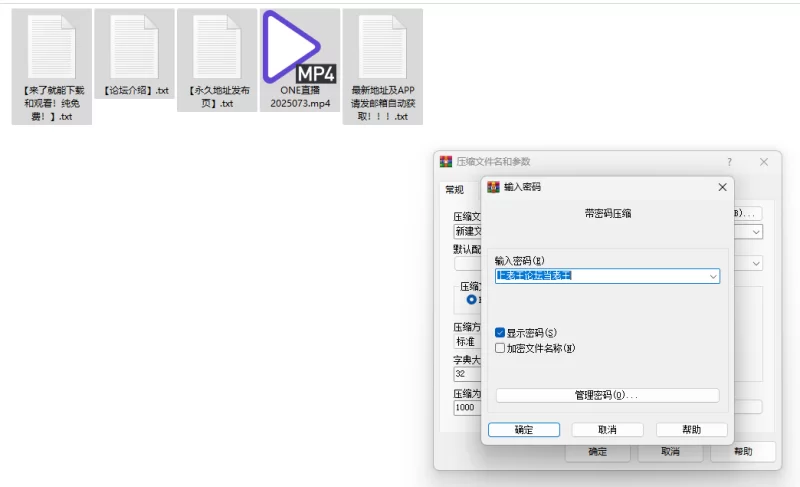Click the split volume field showing 1000
Viewport: 800px width, 487px height.
coord(467,407)
